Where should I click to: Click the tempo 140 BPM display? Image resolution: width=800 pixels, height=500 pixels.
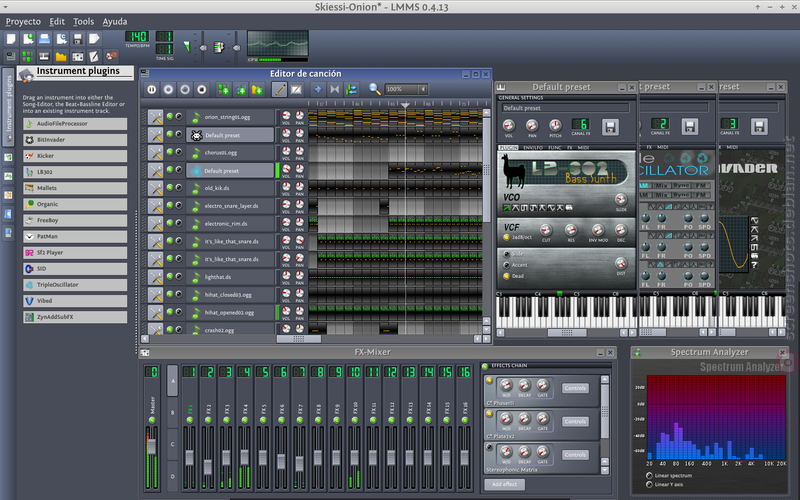click(137, 36)
